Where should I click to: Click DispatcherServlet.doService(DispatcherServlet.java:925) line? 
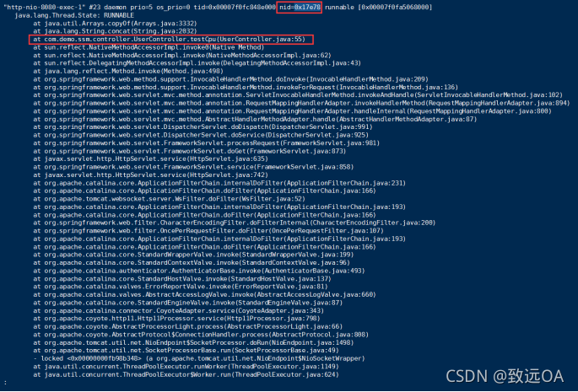point(201,135)
